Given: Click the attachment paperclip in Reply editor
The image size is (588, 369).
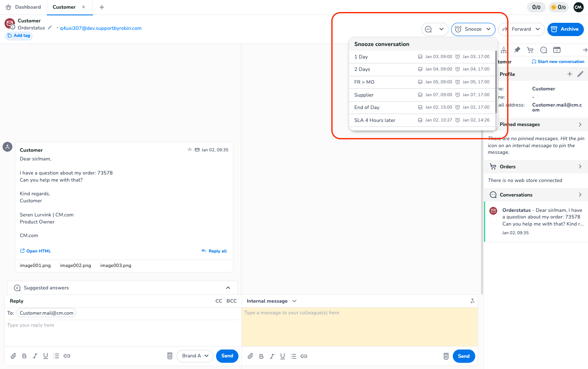Looking at the screenshot, I should [x=13, y=356].
